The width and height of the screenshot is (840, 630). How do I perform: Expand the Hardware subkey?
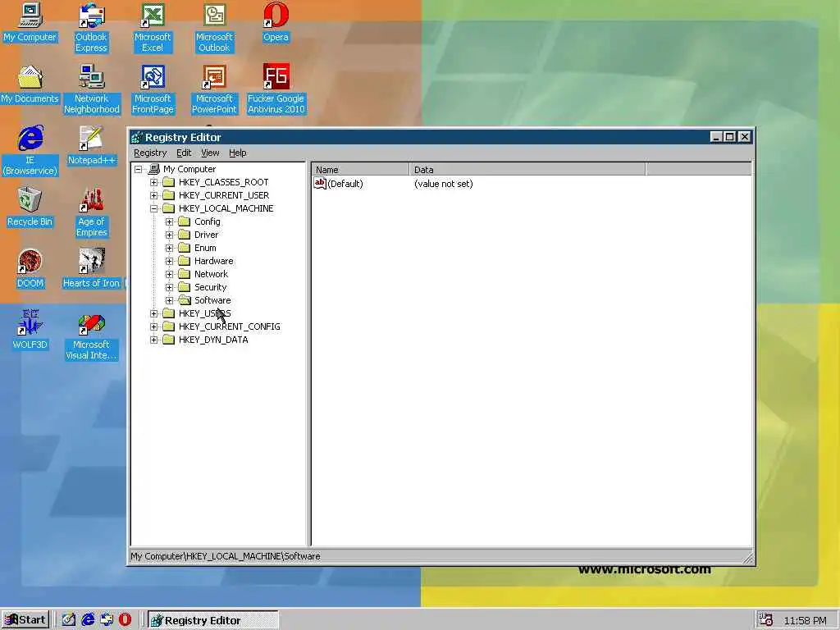(169, 261)
